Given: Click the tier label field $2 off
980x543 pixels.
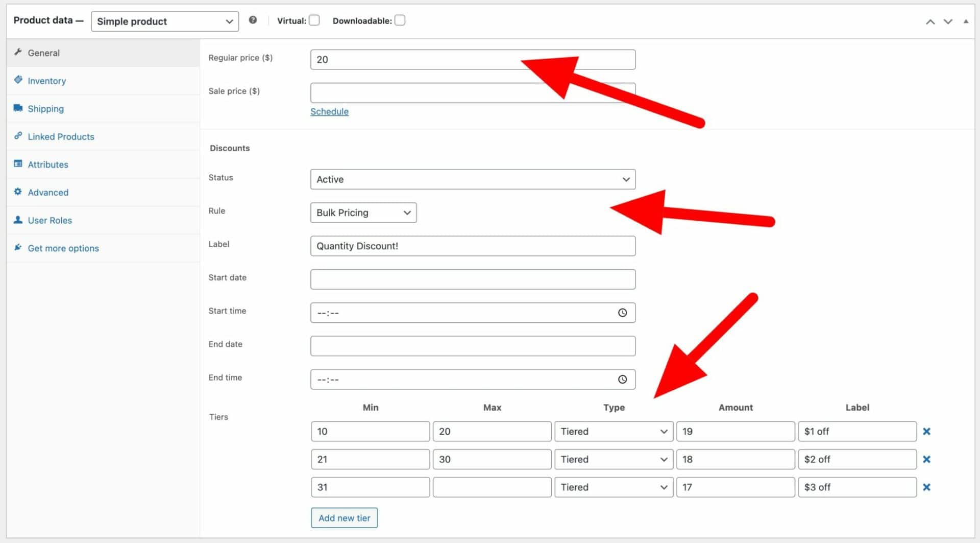Looking at the screenshot, I should (857, 459).
